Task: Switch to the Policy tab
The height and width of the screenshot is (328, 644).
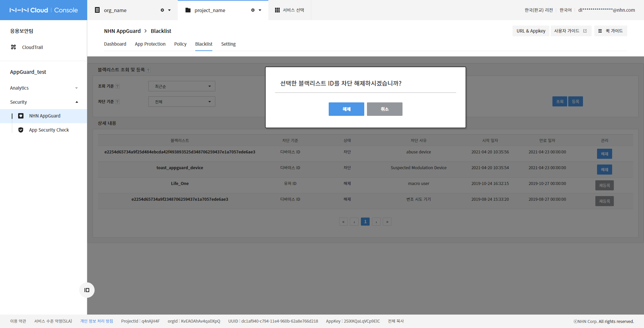Action: [x=180, y=44]
